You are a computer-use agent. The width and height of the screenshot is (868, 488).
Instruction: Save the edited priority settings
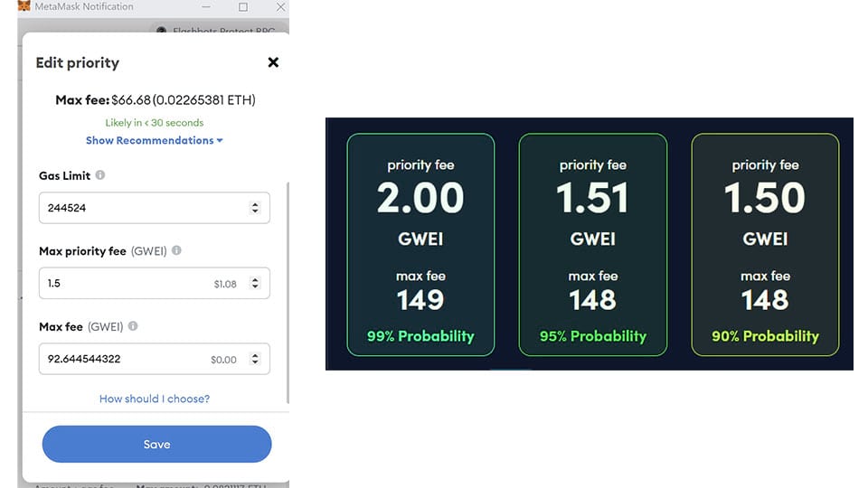(156, 445)
